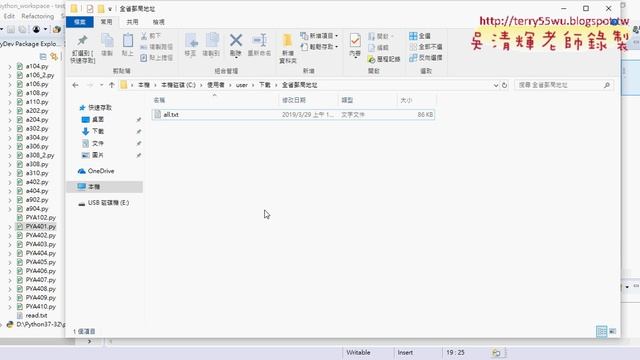640x360 pixels.
Task: Click Select all (全選) in ribbon
Action: [x=420, y=36]
